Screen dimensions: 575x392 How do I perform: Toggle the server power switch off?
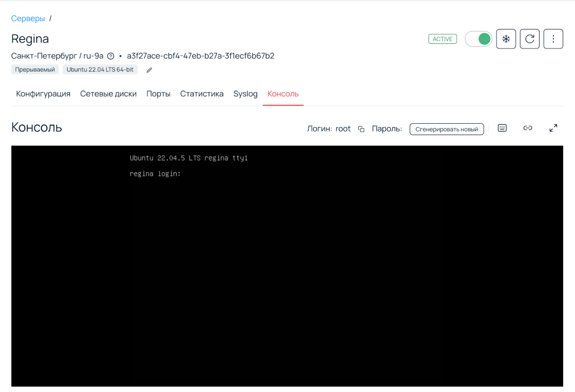(478, 39)
